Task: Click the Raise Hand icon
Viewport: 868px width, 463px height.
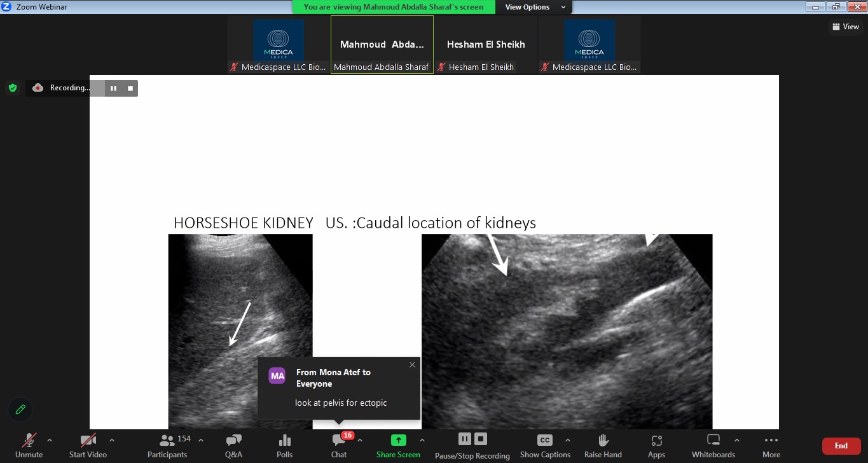Action: 603,441
